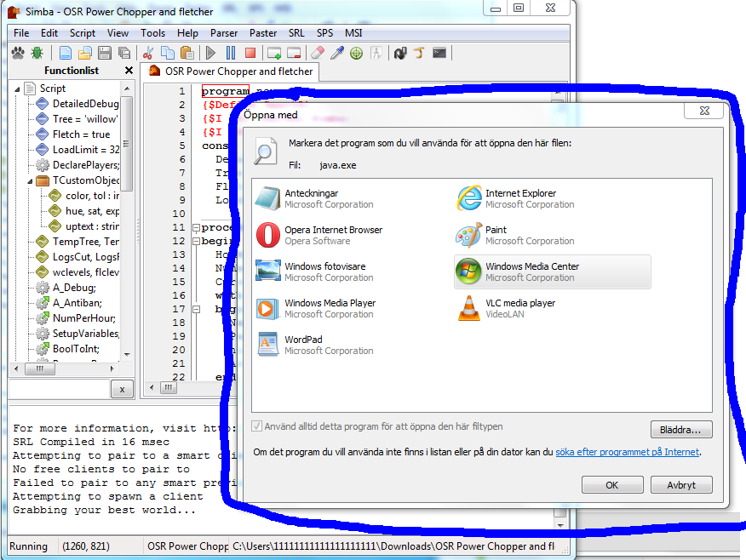Image resolution: width=746 pixels, height=560 pixels.
Task: Paste with the clipboard icon
Action: (187, 53)
